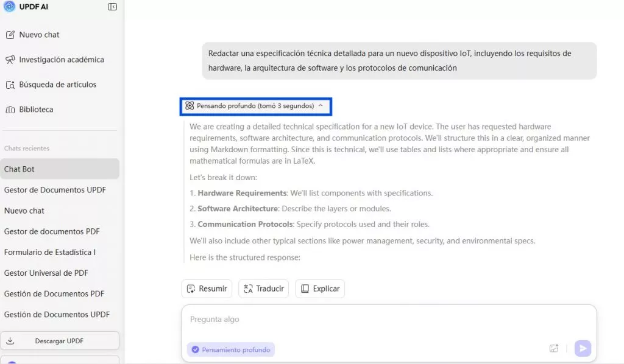
Task: Click the UPDF AI logo icon
Action: [x=9, y=7]
